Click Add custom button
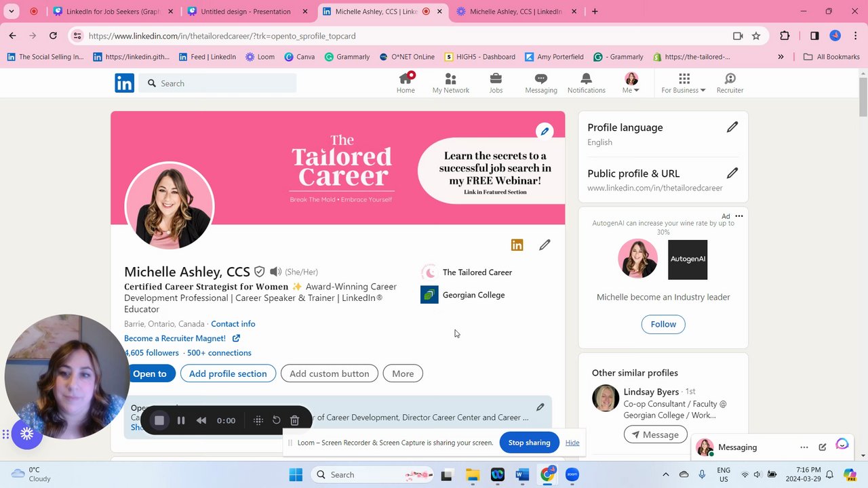 (x=330, y=373)
